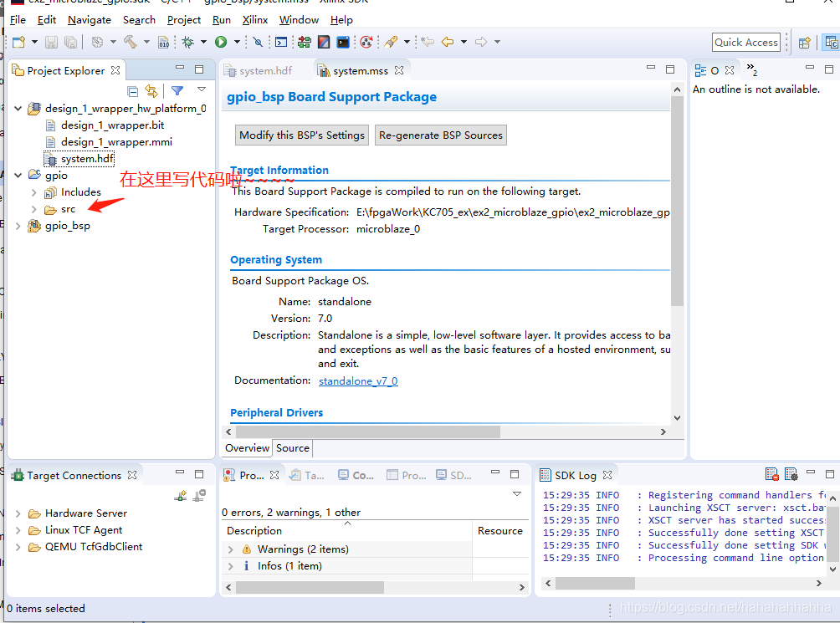Open Problems view menu triangle
840x623 pixels.
pyautogui.click(x=517, y=494)
